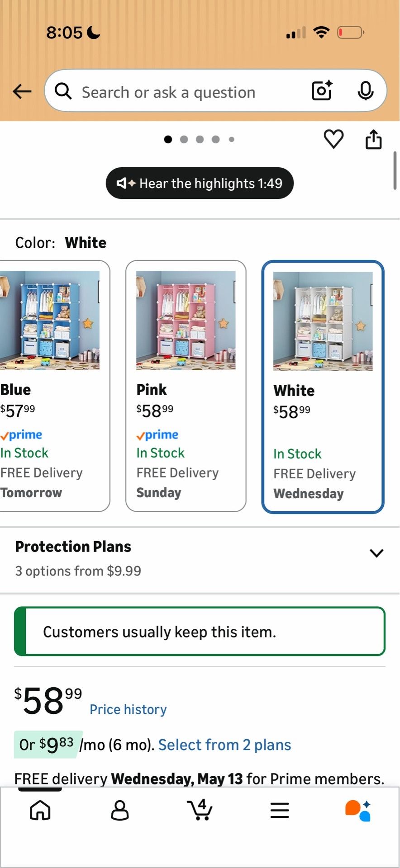
Task: Select the White color option
Action: (x=323, y=387)
